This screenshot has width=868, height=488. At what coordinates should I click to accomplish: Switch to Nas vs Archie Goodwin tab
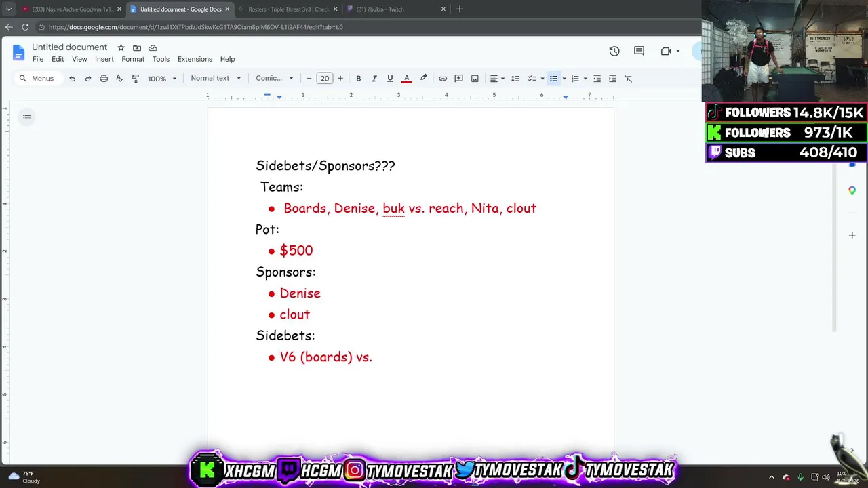[x=71, y=9]
